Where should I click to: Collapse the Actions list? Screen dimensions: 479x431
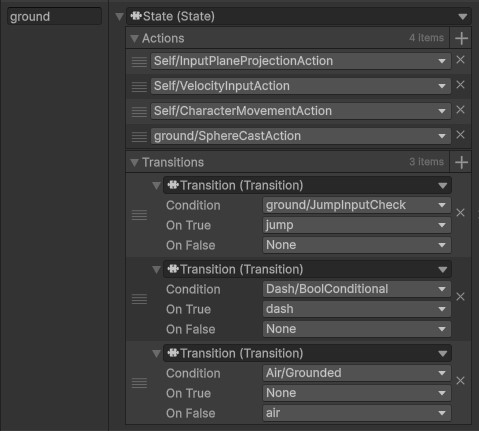click(134, 39)
